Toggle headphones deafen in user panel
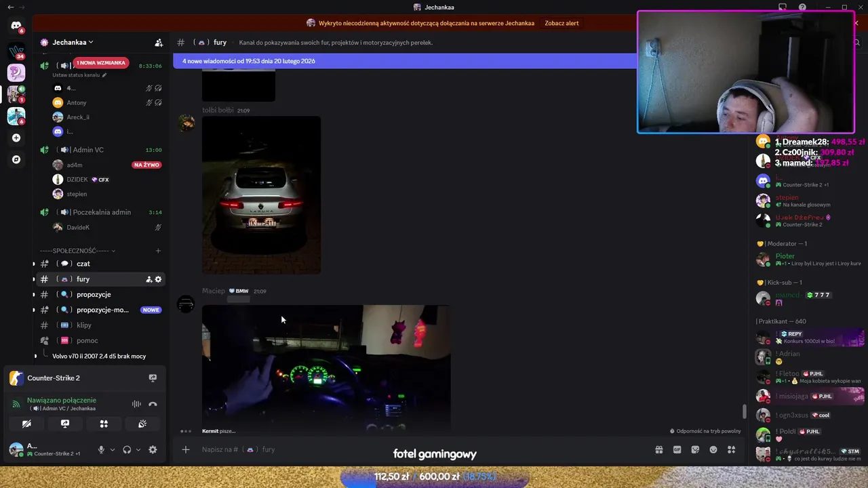 pyautogui.click(x=127, y=449)
